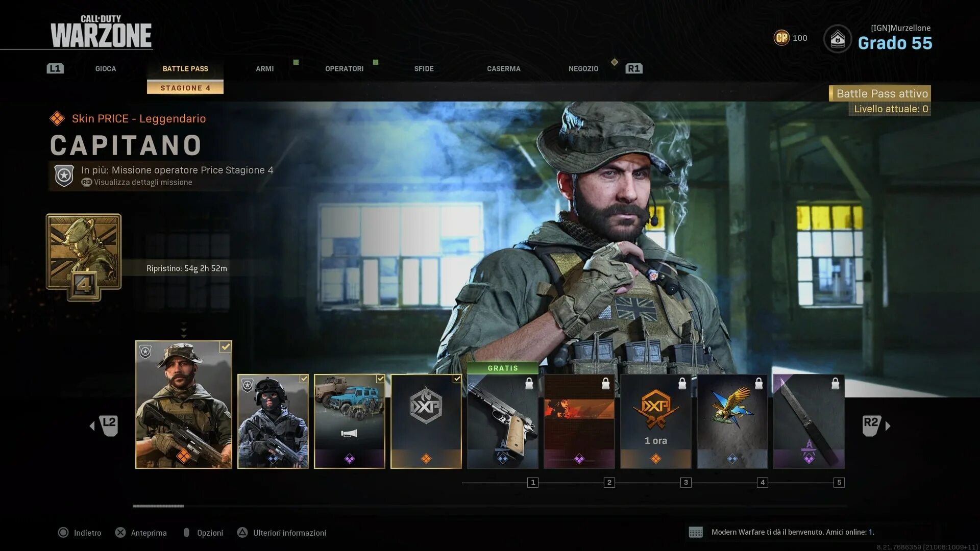The height and width of the screenshot is (551, 980).
Task: Click the Battle Pass tab
Action: point(185,68)
